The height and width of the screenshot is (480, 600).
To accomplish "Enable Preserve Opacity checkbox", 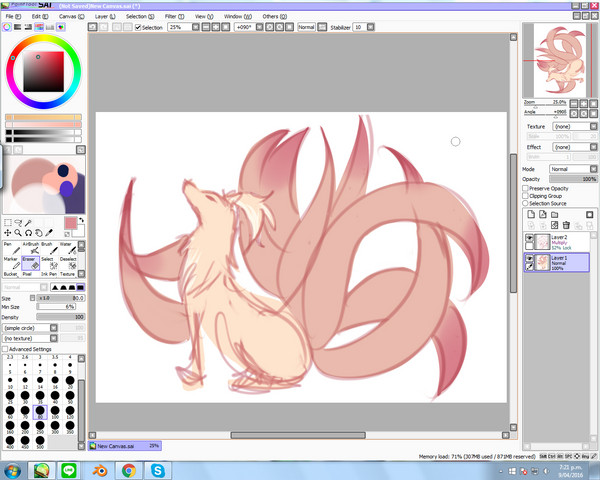I will click(x=526, y=188).
